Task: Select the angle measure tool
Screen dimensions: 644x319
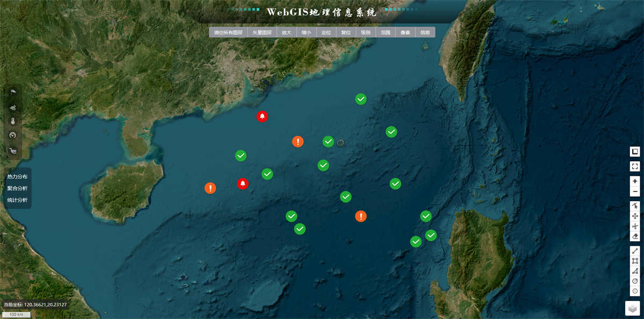Action: (x=635, y=271)
